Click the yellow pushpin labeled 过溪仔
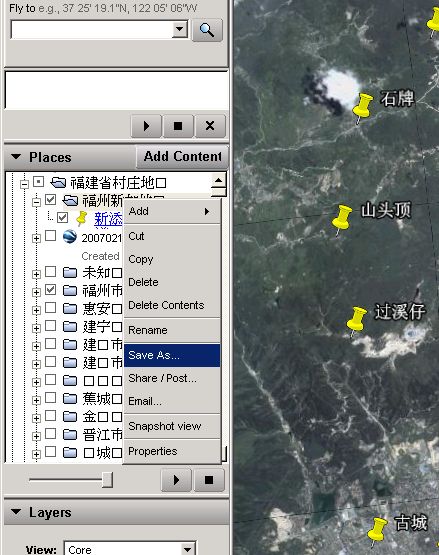Screen dimensions: 439x555 click(x=356, y=321)
